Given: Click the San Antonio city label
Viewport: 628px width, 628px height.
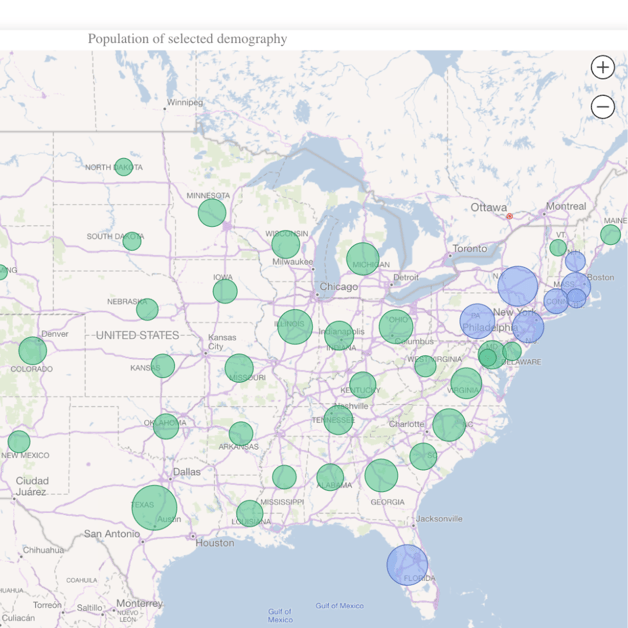Looking at the screenshot, I should [x=112, y=533].
